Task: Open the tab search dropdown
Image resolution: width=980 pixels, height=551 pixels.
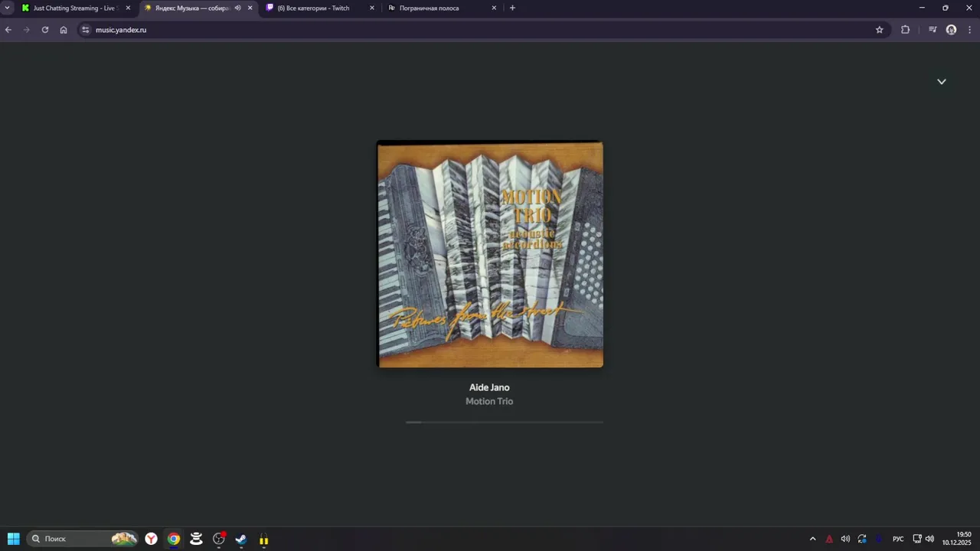Action: click(x=8, y=8)
